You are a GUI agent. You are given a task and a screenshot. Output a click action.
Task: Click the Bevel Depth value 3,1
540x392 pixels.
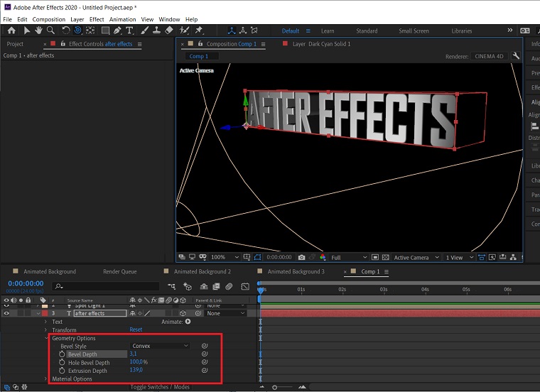click(133, 354)
